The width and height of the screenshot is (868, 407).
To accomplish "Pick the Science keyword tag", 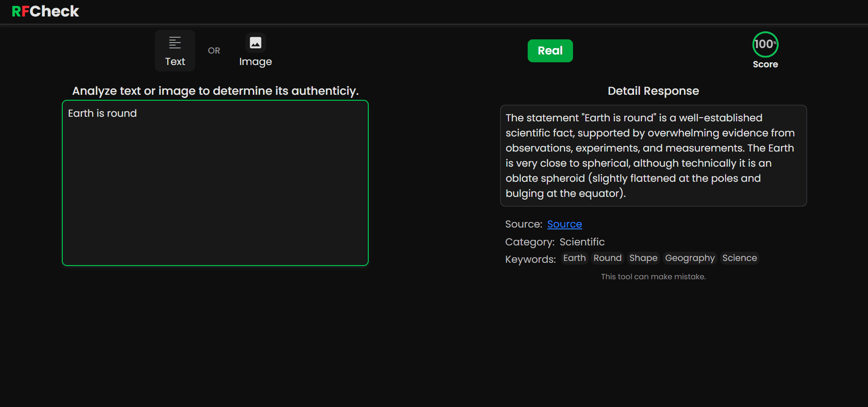I will 739,258.
